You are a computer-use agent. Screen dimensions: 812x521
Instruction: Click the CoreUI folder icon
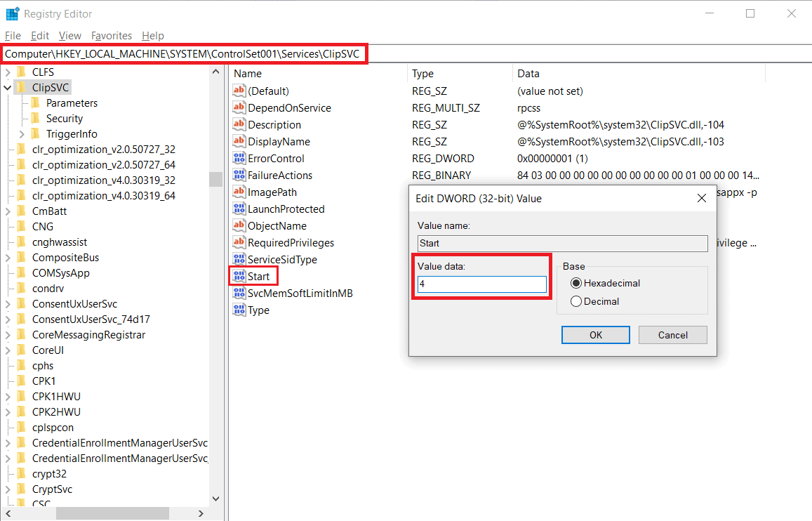click(x=22, y=350)
